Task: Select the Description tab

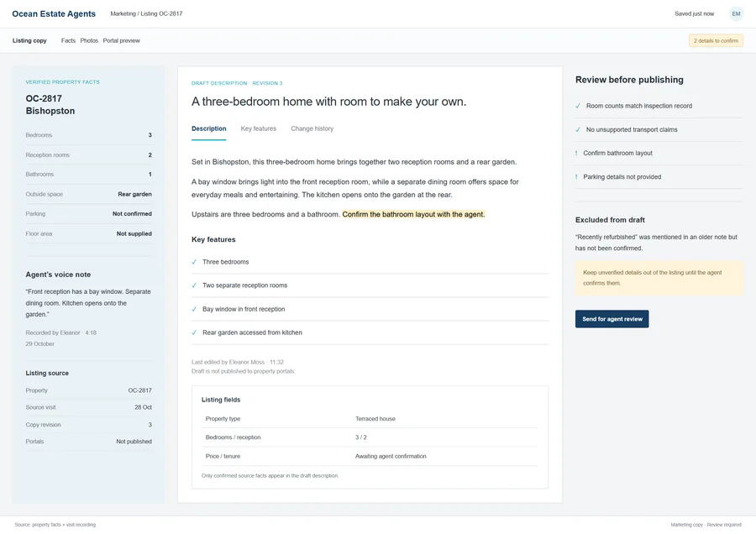Action: point(209,128)
